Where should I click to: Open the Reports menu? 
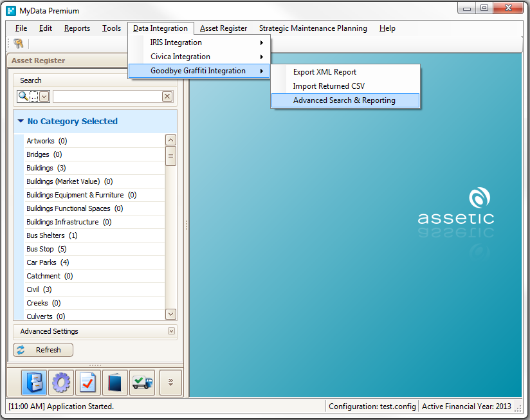click(x=77, y=28)
